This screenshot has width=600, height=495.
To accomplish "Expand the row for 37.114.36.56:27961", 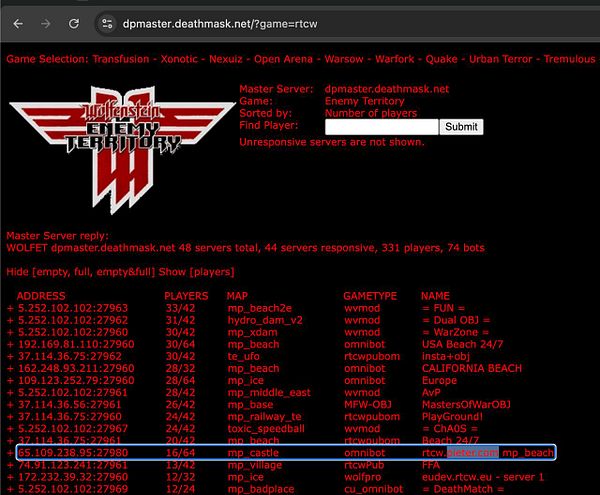I will (10, 405).
